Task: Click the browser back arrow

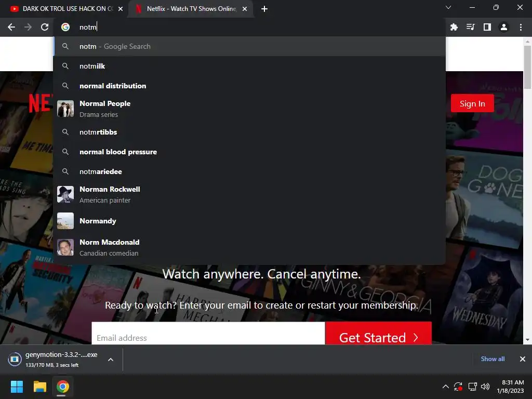Action: pos(11,27)
